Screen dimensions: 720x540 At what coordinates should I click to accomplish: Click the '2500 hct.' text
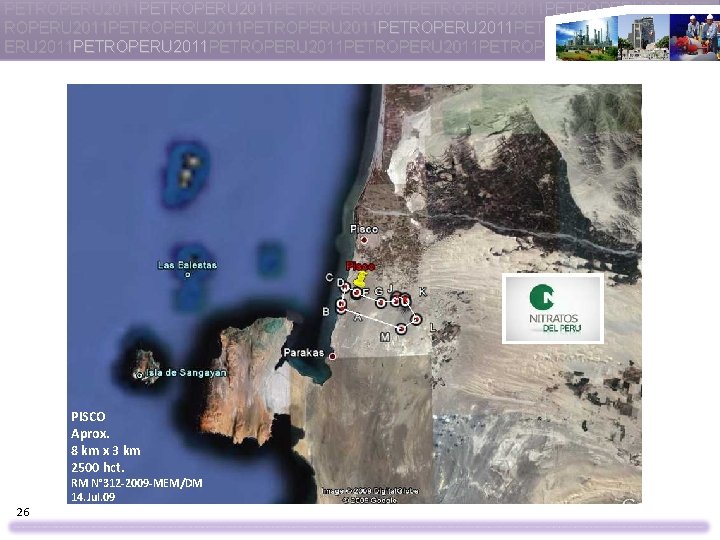pyautogui.click(x=98, y=467)
